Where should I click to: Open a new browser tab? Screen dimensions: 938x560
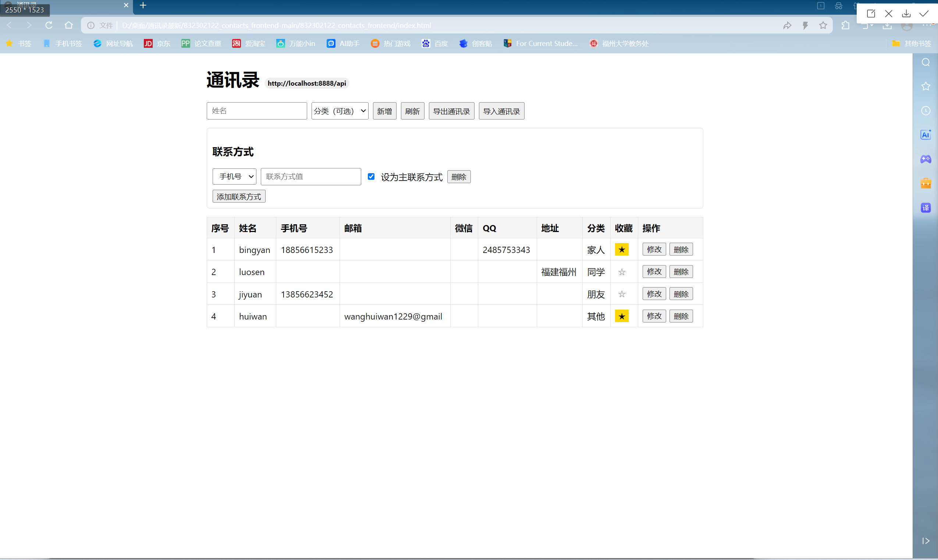(143, 5)
